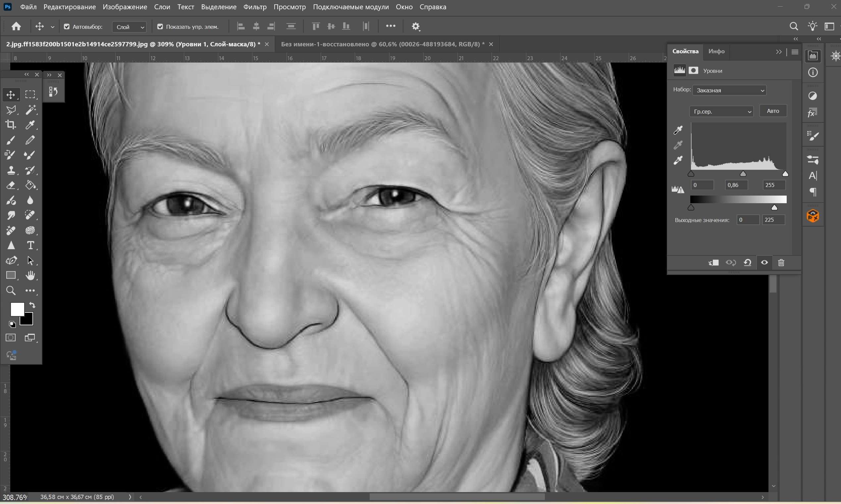Select the Horizontal Type tool

(30, 245)
